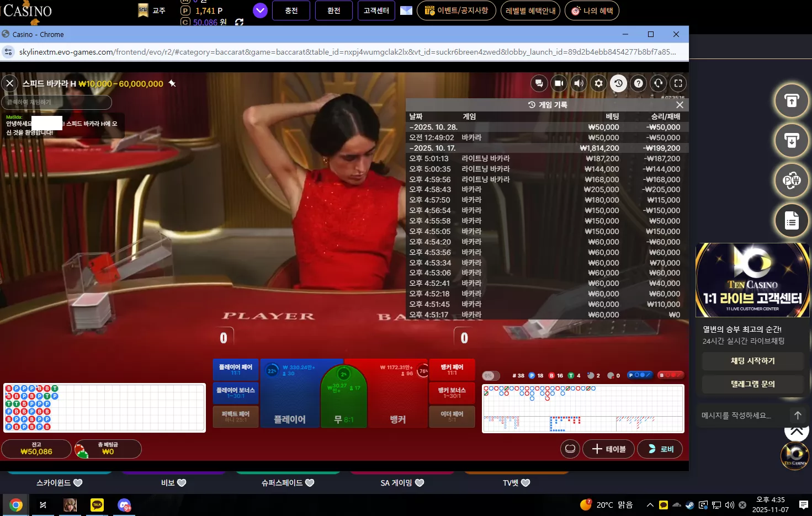Viewport: 812px width, 516px height.
Task: Click the game chat input field
Action: (56, 102)
